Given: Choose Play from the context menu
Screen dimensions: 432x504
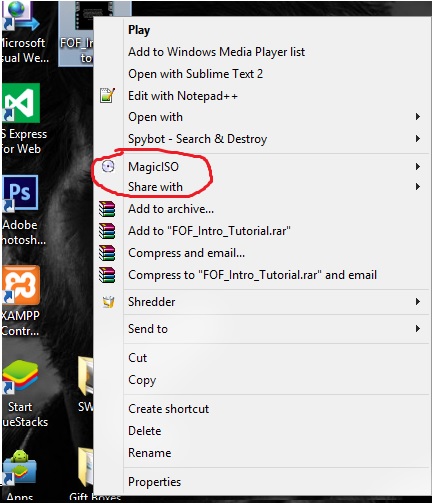Looking at the screenshot, I should point(139,30).
